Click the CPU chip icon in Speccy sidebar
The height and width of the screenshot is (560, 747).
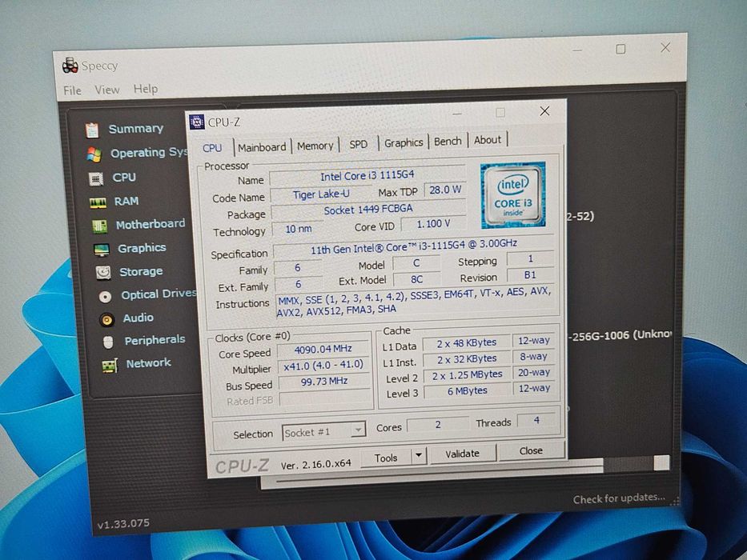[x=96, y=179]
